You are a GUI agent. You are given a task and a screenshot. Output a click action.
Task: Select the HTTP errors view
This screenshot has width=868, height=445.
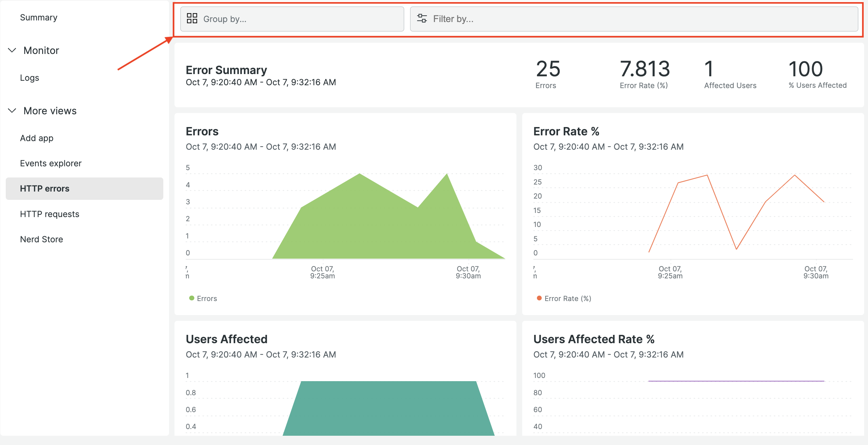click(x=44, y=188)
